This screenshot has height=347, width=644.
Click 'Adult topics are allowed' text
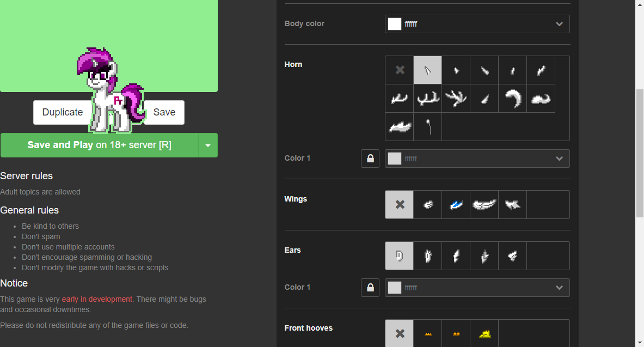pyautogui.click(x=40, y=192)
